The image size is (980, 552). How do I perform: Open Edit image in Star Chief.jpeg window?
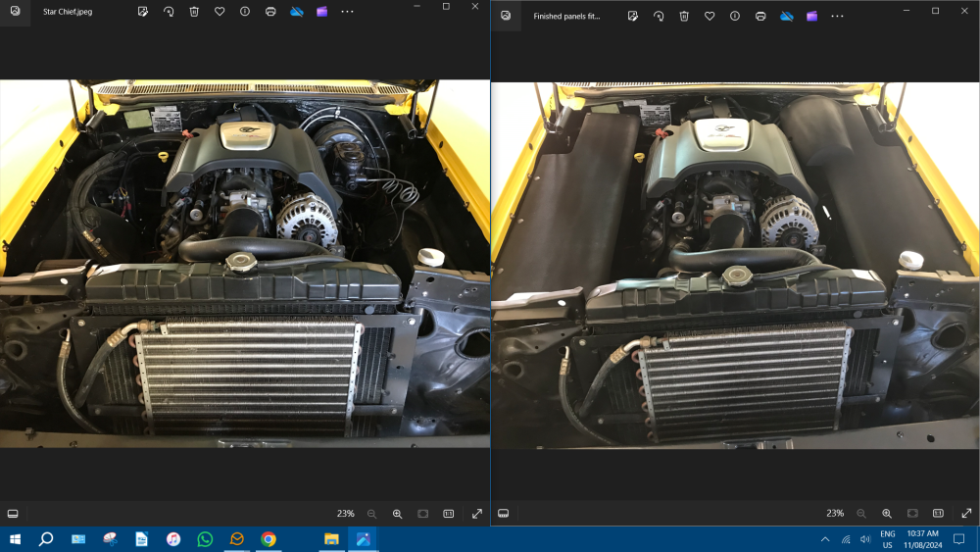(x=143, y=11)
